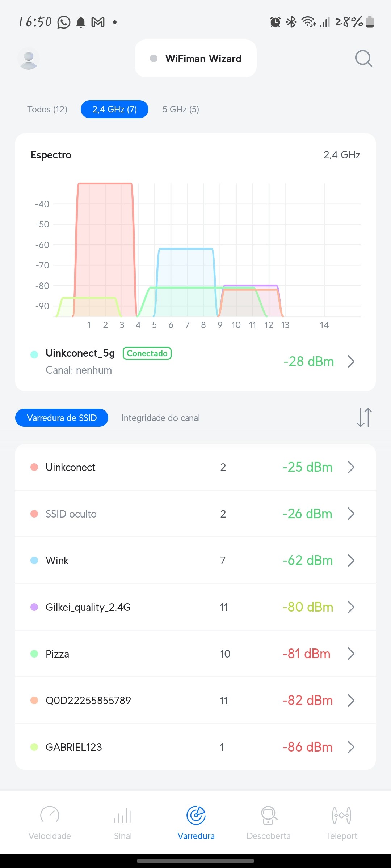Viewport: 391px width, 868px height.
Task: Tap the search magnifier icon
Action: click(x=363, y=59)
